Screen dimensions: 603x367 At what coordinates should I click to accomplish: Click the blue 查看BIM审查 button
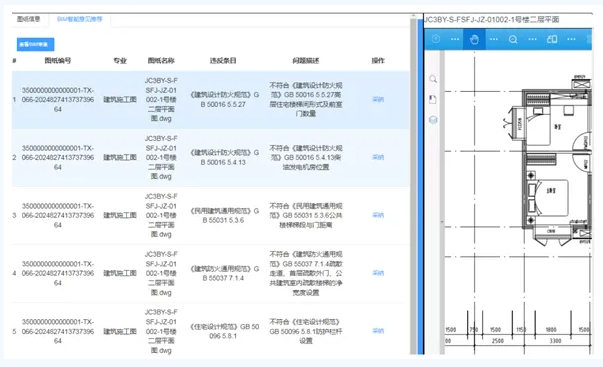[35, 44]
